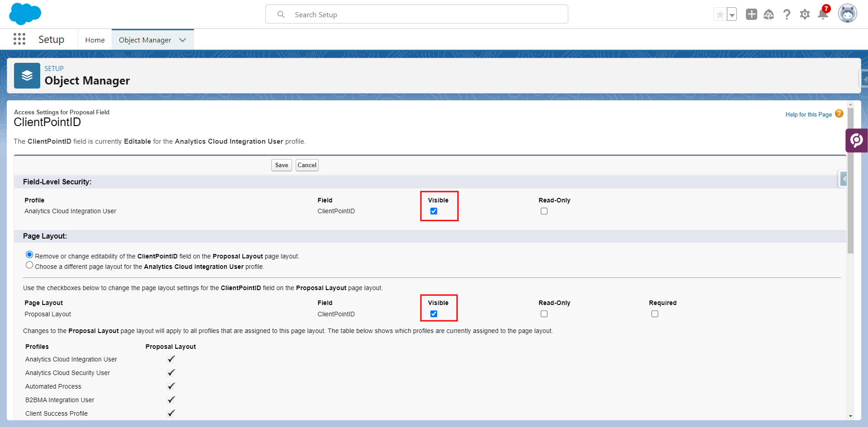Check Required for Proposal Layout field
Screen dimensions: 868x427
[655, 314]
